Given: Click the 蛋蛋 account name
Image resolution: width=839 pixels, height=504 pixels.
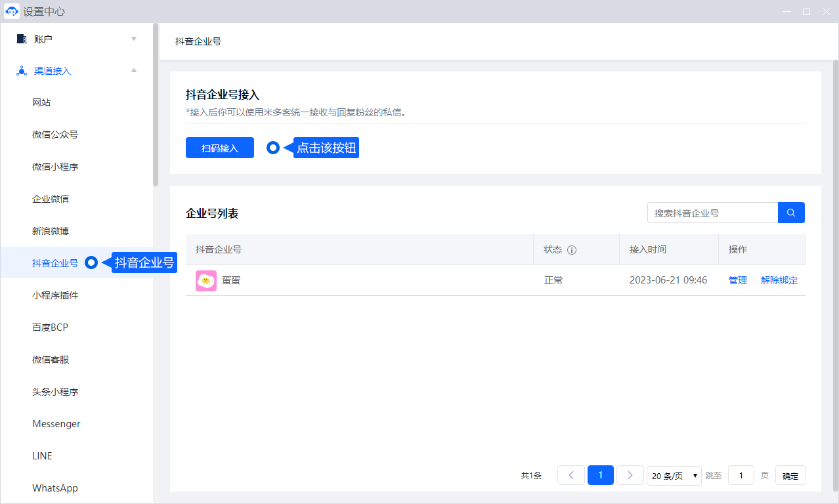Looking at the screenshot, I should pos(231,280).
